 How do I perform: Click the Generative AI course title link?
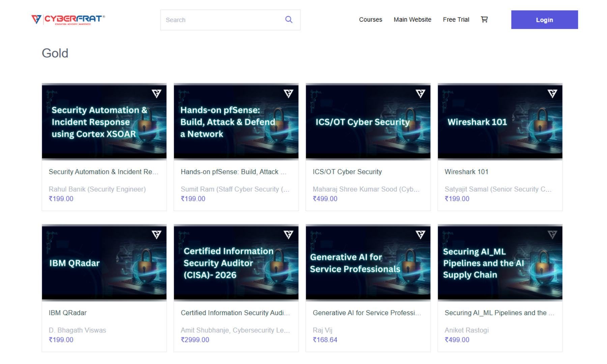click(367, 313)
